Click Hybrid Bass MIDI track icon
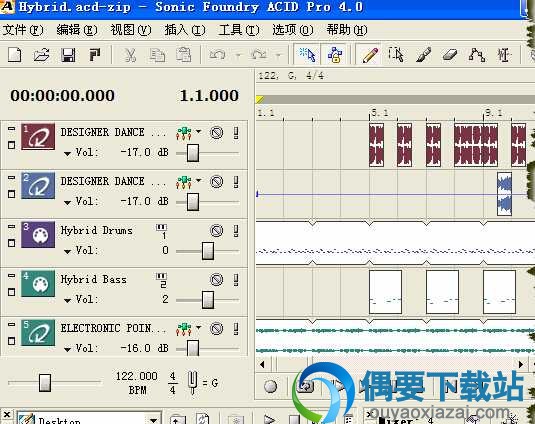 click(38, 284)
